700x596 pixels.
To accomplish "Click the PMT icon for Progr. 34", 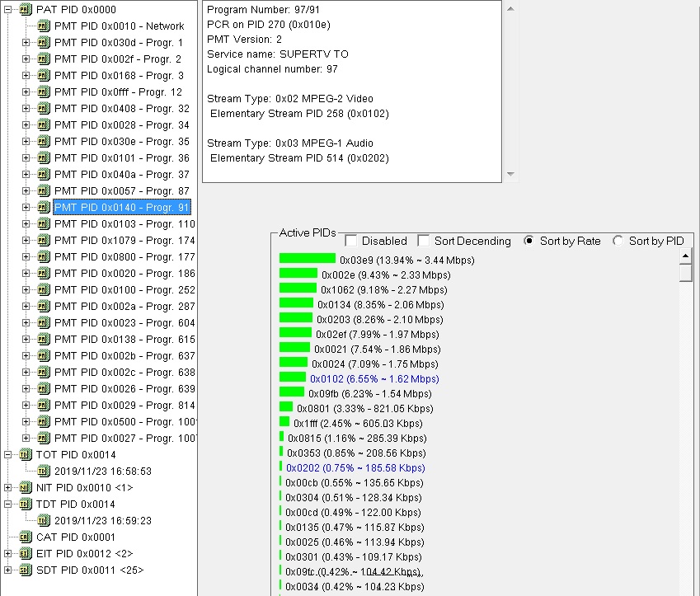I will [44, 124].
